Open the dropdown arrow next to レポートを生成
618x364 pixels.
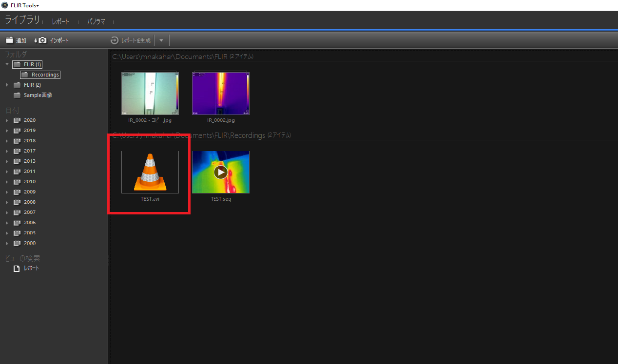click(161, 40)
